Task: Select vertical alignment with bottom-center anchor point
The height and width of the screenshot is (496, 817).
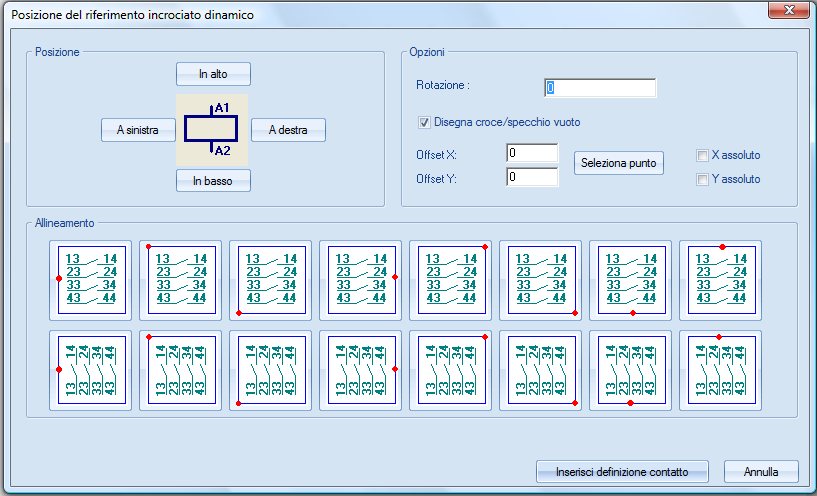Action: 630,370
